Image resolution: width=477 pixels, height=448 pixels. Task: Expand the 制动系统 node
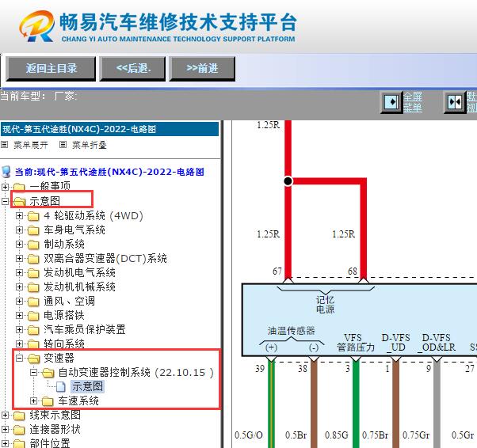pyautogui.click(x=19, y=244)
